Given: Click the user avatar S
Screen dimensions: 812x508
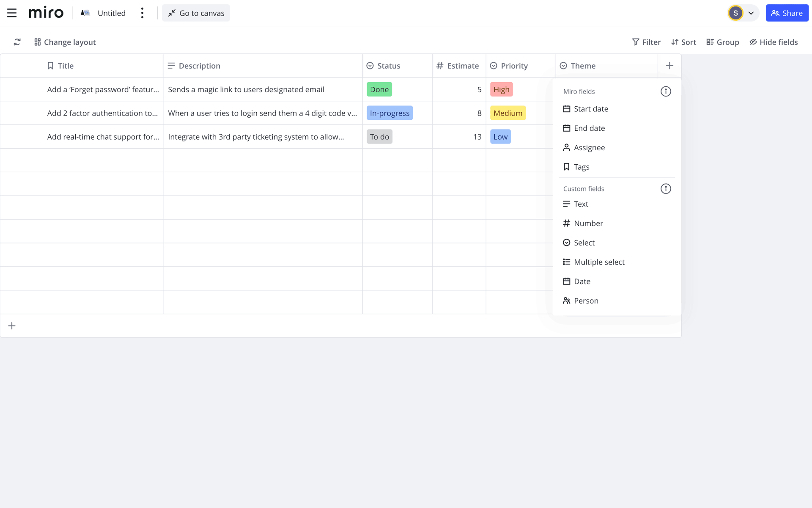Looking at the screenshot, I should [x=735, y=13].
